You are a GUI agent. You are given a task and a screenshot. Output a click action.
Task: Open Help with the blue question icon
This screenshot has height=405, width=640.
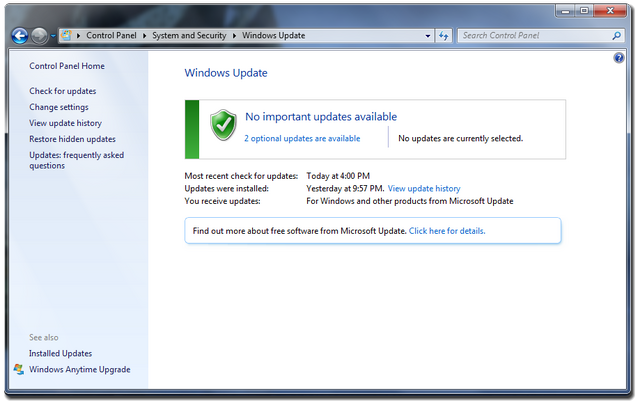click(x=619, y=58)
